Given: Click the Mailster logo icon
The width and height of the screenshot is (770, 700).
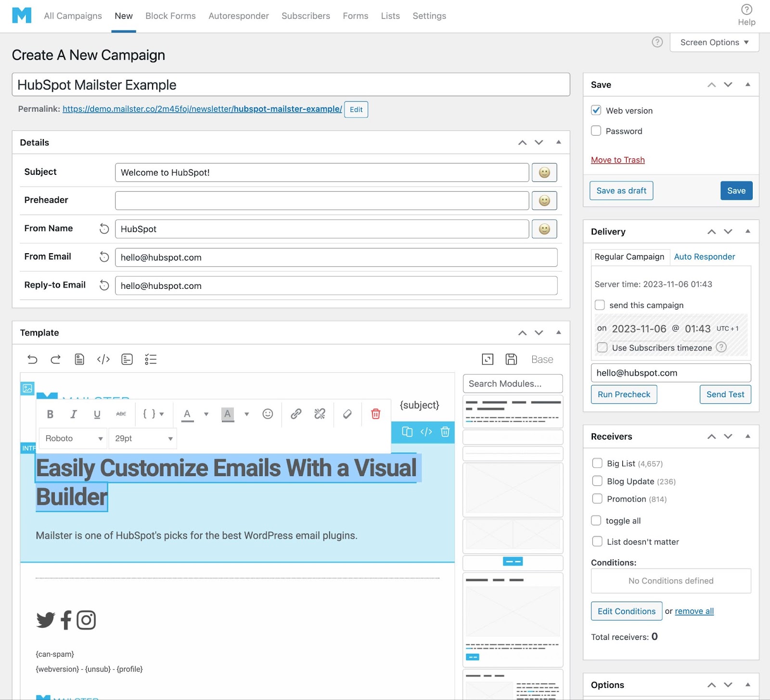Looking at the screenshot, I should (x=22, y=15).
